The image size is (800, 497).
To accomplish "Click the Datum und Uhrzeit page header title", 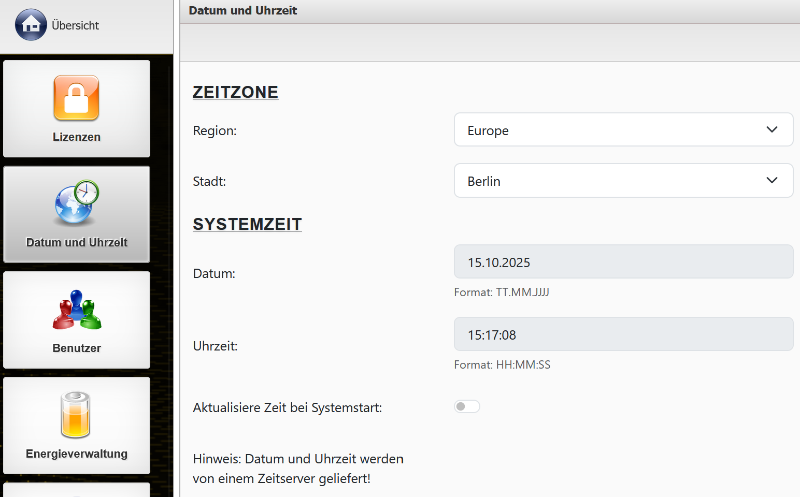I will pos(242,11).
